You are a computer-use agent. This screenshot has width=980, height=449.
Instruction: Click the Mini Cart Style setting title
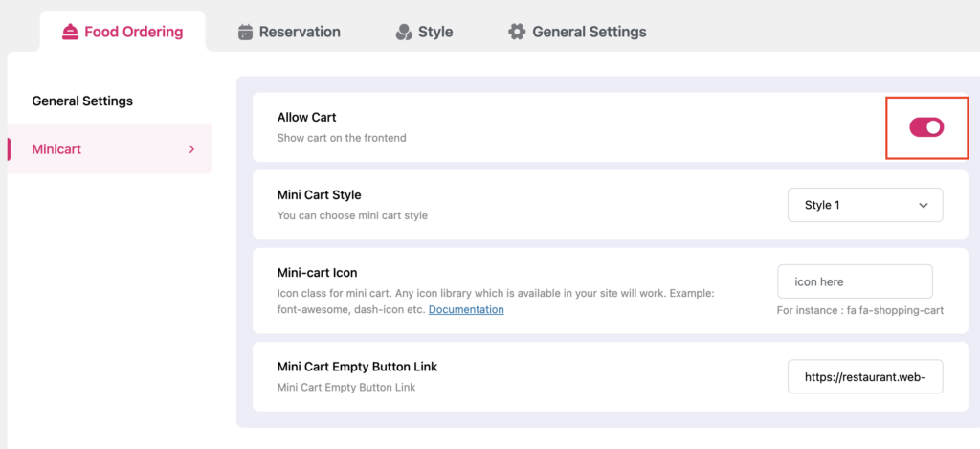(319, 195)
